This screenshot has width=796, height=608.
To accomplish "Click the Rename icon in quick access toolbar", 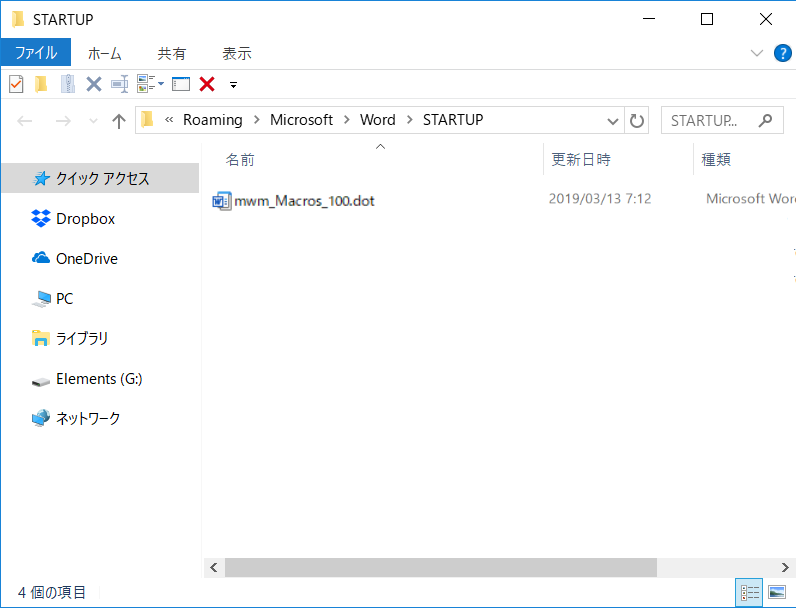I will coord(120,84).
